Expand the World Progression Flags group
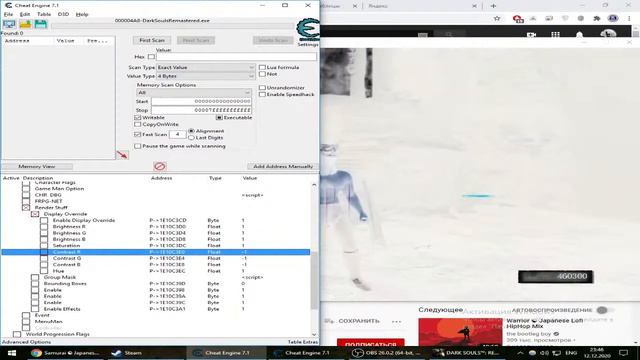This screenshot has height=360, width=640. pos(17,334)
